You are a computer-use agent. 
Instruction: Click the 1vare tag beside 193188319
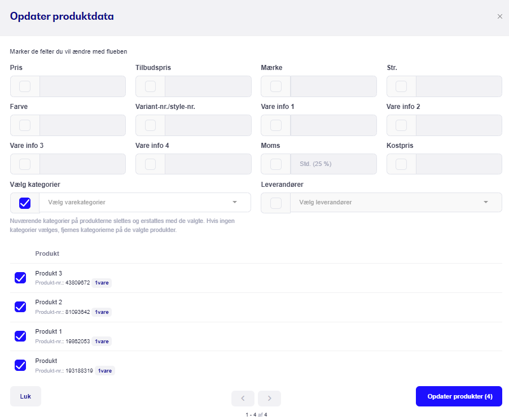coord(105,371)
